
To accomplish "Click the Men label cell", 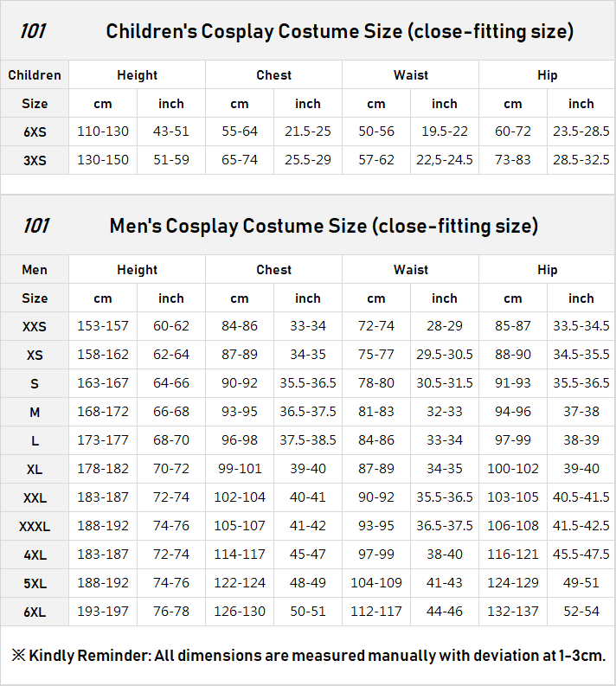I will click(x=35, y=270).
